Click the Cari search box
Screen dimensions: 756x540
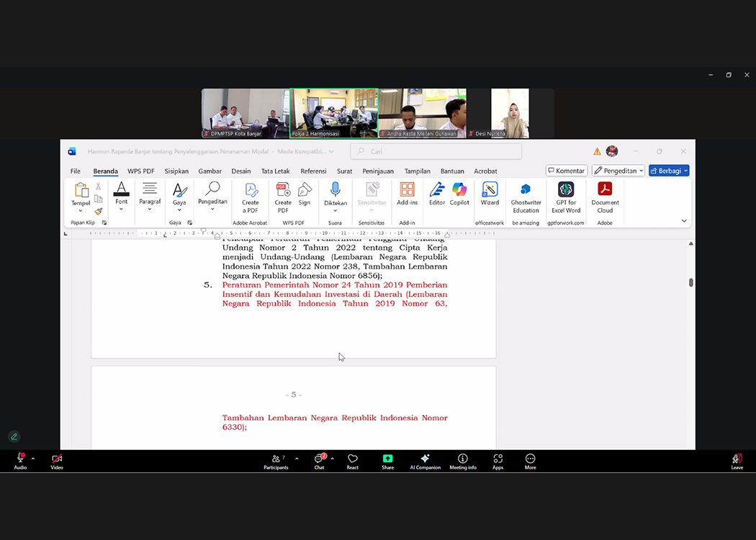pos(436,152)
